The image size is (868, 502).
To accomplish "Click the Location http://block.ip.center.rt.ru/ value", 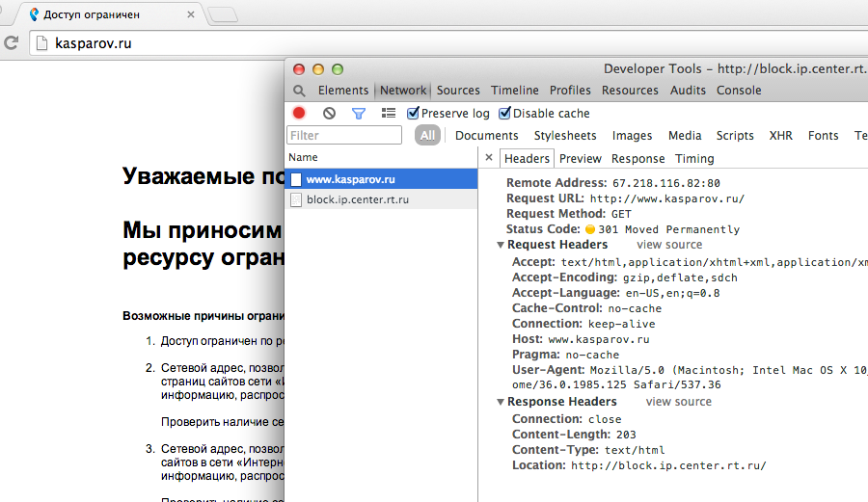I will tap(668, 465).
